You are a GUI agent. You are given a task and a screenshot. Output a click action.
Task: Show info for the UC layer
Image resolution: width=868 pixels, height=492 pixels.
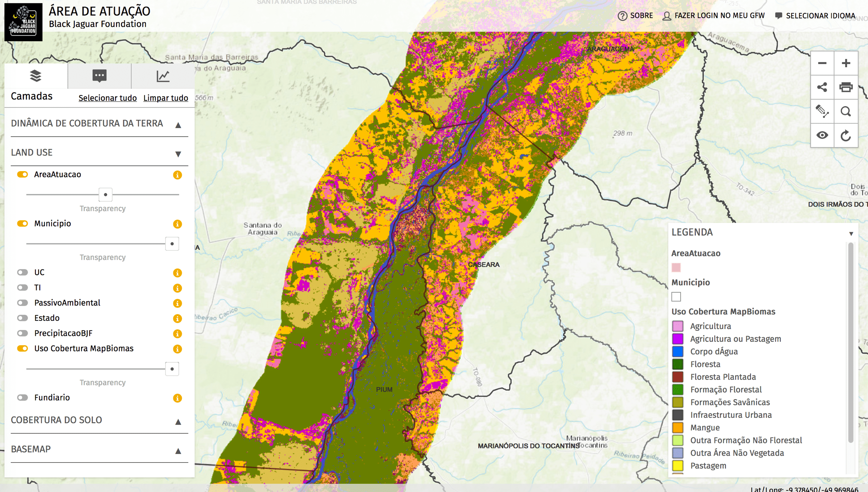177,273
